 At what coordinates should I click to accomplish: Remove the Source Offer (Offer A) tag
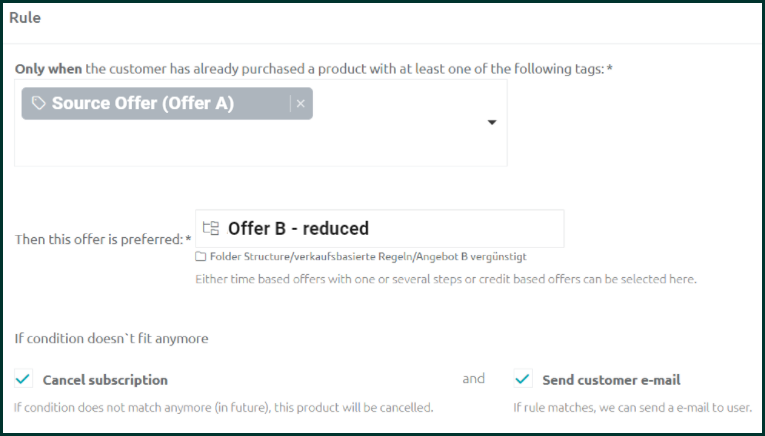(x=301, y=103)
